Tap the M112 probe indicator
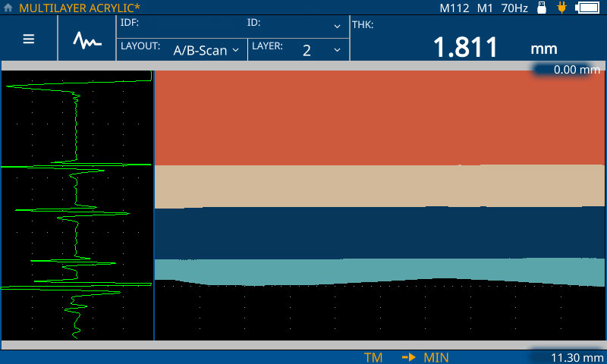607x364 pixels. pos(454,8)
